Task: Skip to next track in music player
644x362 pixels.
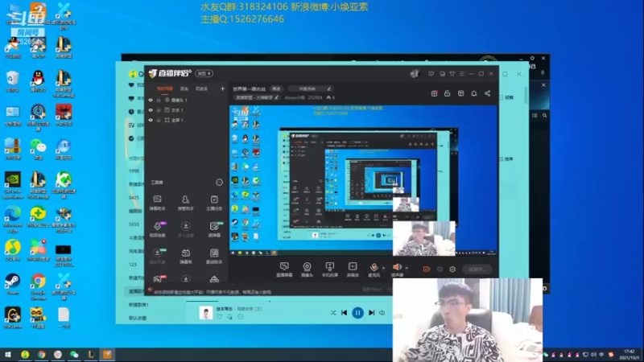Action: pyautogui.click(x=371, y=313)
